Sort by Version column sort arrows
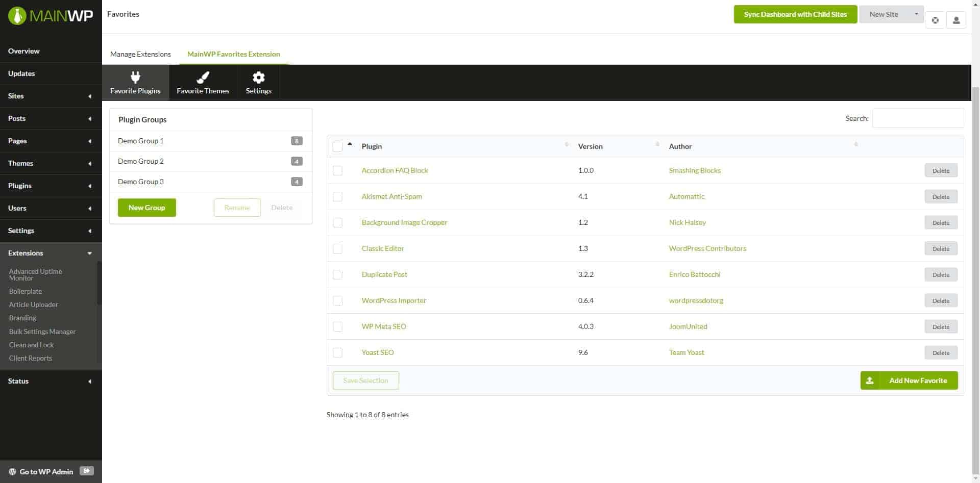Viewport: 980px width, 483px height. 657,145
